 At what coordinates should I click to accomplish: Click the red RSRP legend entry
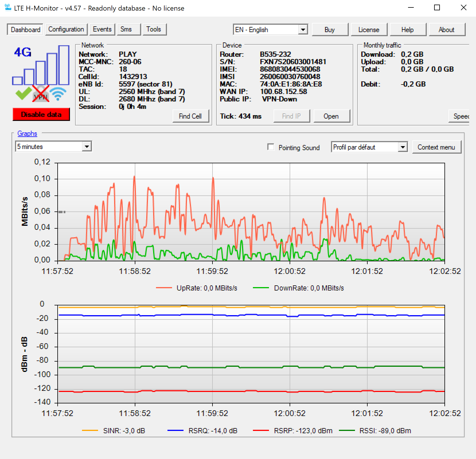(x=293, y=431)
